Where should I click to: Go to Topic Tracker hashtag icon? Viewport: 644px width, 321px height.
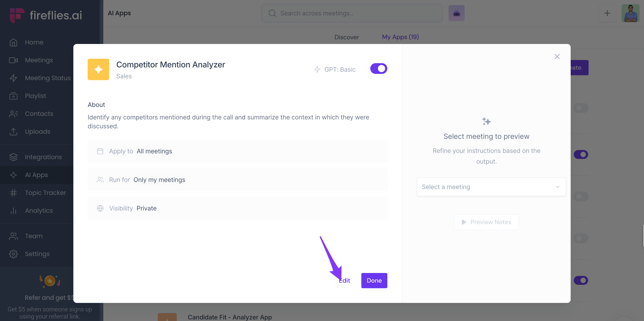(x=13, y=193)
